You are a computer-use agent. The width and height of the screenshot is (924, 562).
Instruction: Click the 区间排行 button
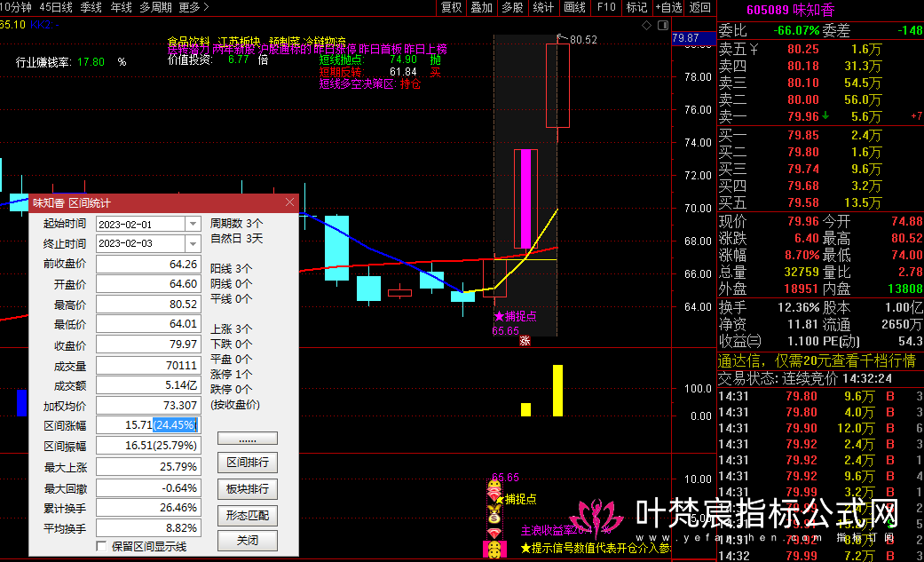tap(248, 463)
